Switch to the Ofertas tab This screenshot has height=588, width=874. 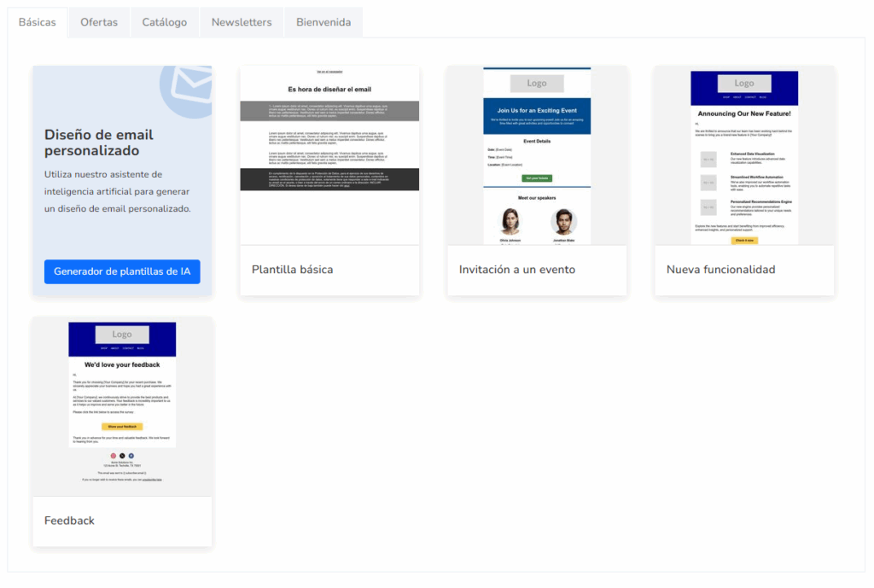coord(98,22)
